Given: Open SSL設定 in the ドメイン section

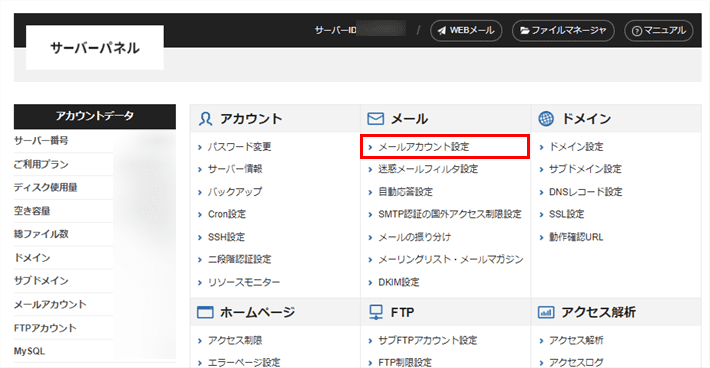Looking at the screenshot, I should click(566, 214).
